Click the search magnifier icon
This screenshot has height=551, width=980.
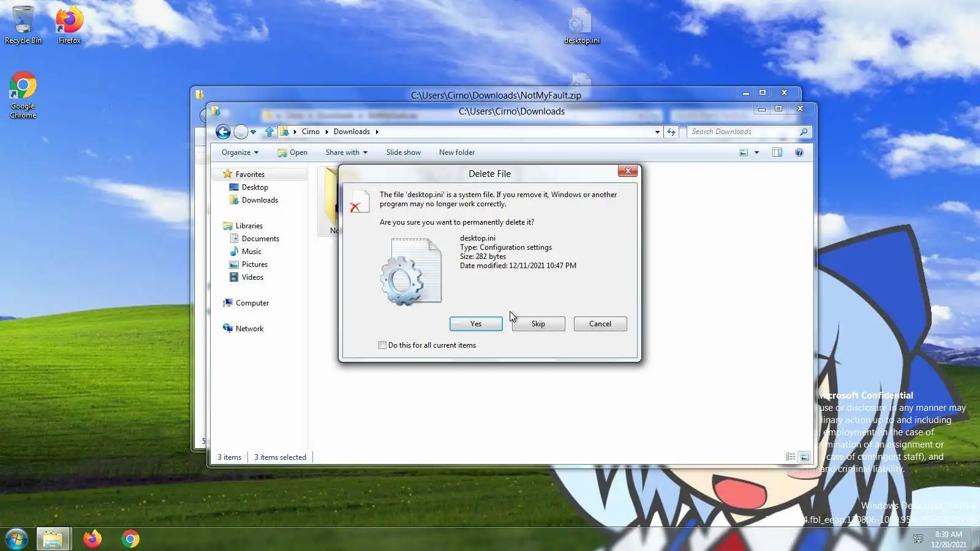coord(804,132)
